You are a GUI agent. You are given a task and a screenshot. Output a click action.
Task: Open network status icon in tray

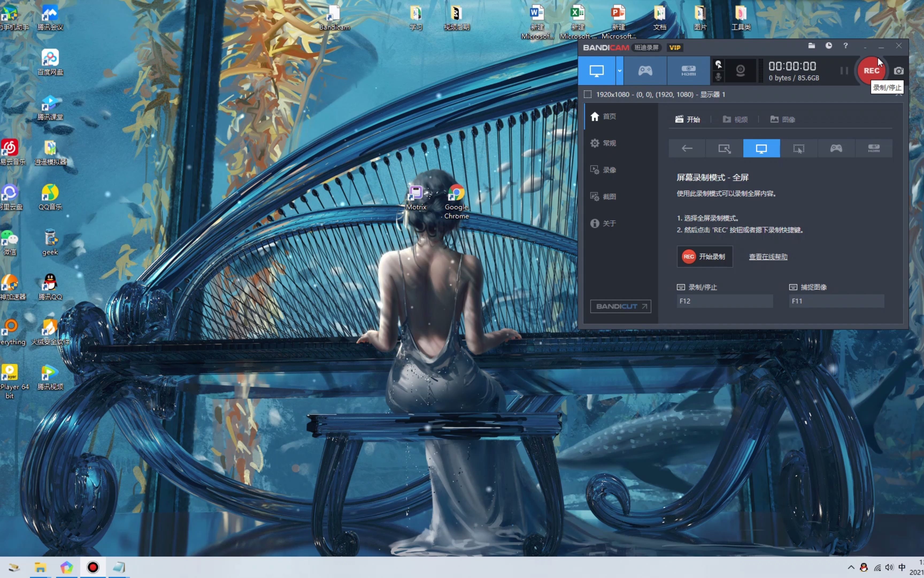click(x=877, y=568)
